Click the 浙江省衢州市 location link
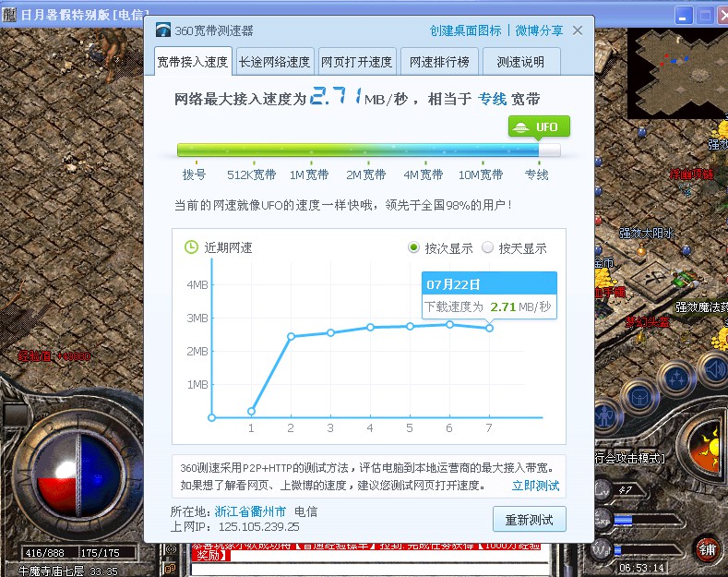Viewport: 728px width, 577px height. pos(250,511)
